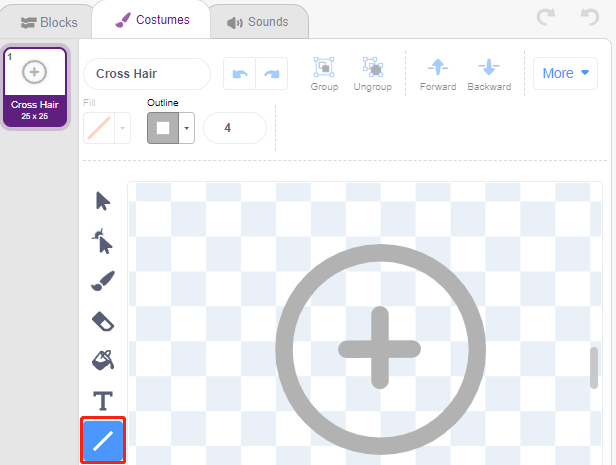This screenshot has width=616, height=465.
Task: Select the Cross Hair costume thumbnail
Action: [x=35, y=87]
